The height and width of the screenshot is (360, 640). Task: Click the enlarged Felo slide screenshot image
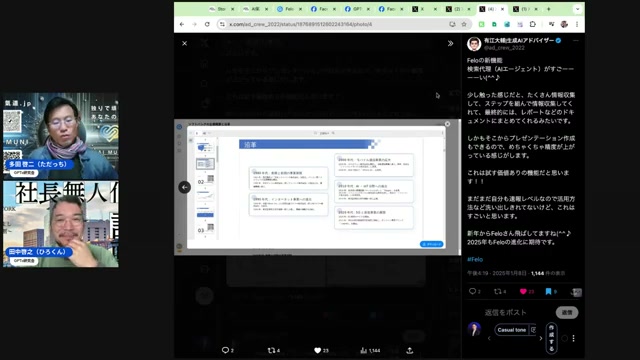pyautogui.click(x=318, y=187)
